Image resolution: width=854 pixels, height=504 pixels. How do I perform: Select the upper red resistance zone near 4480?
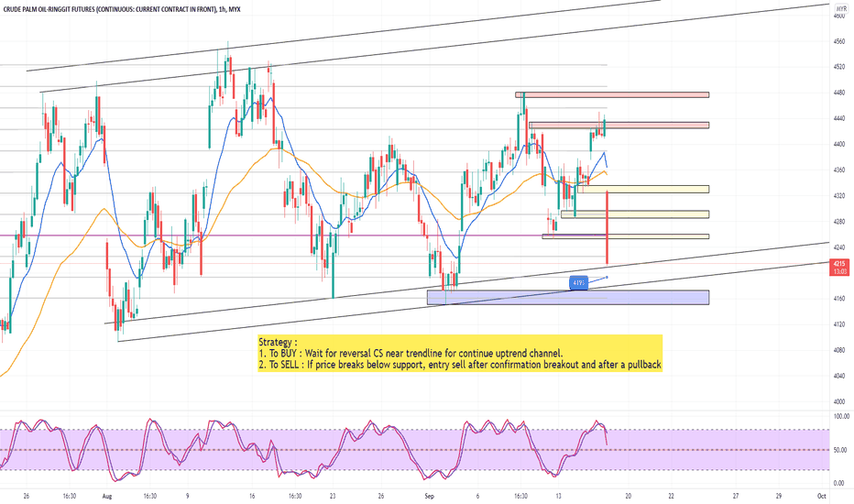point(612,94)
